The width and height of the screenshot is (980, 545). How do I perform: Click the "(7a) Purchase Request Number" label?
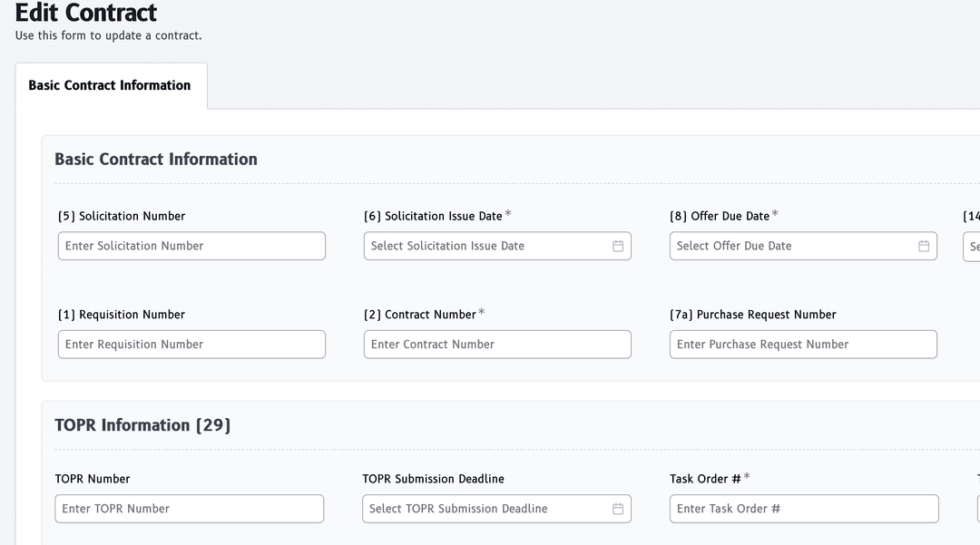752,315
